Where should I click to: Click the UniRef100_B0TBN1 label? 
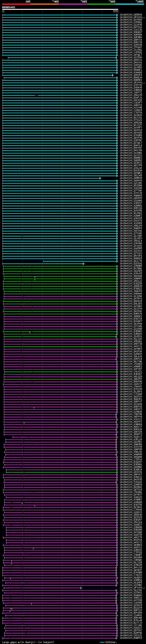point(131,268)
